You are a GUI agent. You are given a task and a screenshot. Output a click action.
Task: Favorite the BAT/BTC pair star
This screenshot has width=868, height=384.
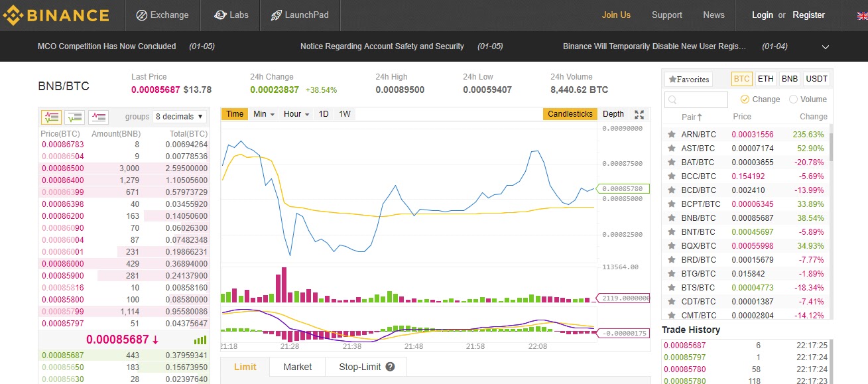tap(670, 162)
